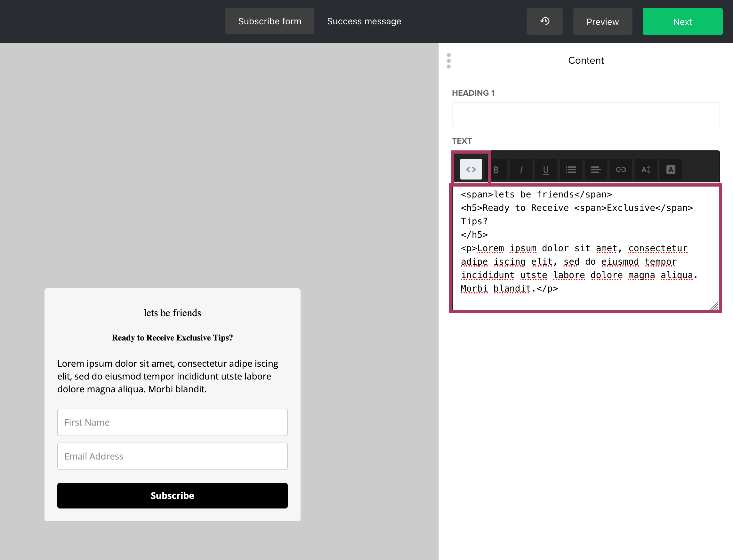Image resolution: width=733 pixels, height=560 pixels.
Task: Insert a bulleted list
Action: pyautogui.click(x=571, y=169)
